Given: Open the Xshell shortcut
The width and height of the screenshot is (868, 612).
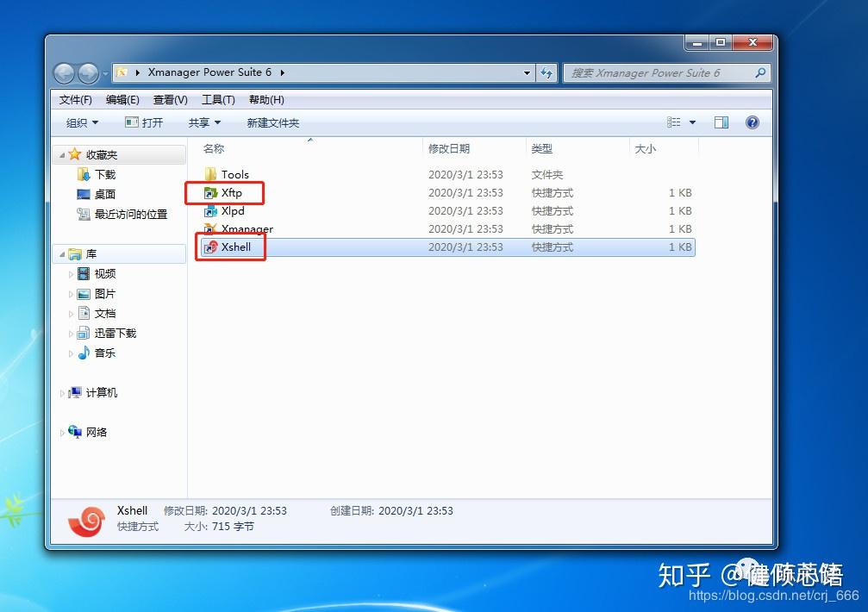Looking at the screenshot, I should click(x=234, y=247).
